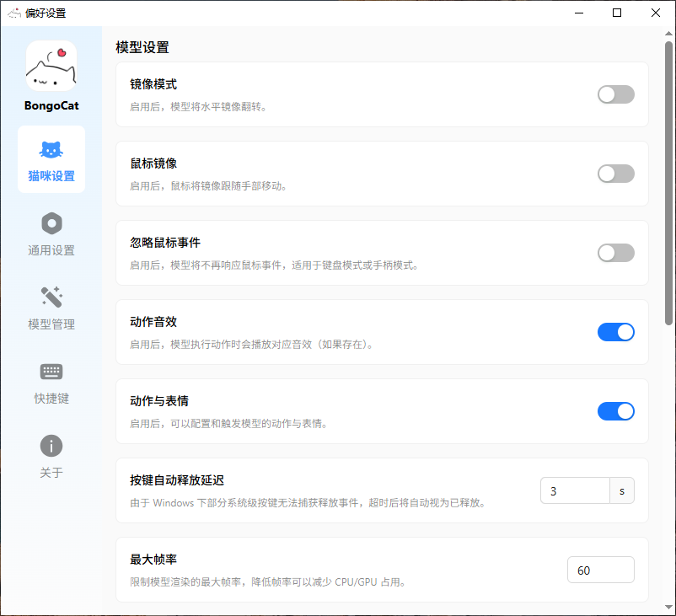The width and height of the screenshot is (676, 616).
Task: Enable 忽略鼠标事件 switch
Action: tap(615, 253)
